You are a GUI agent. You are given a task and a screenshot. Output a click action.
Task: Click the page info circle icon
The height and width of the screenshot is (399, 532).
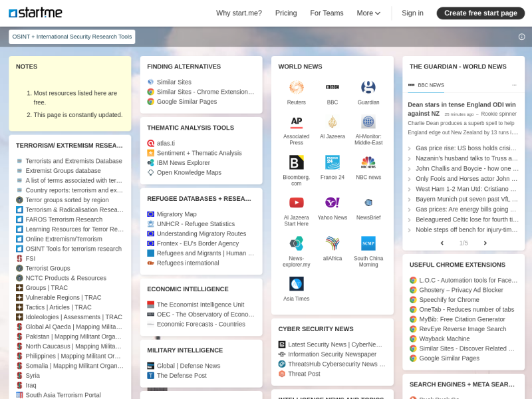tap(521, 37)
